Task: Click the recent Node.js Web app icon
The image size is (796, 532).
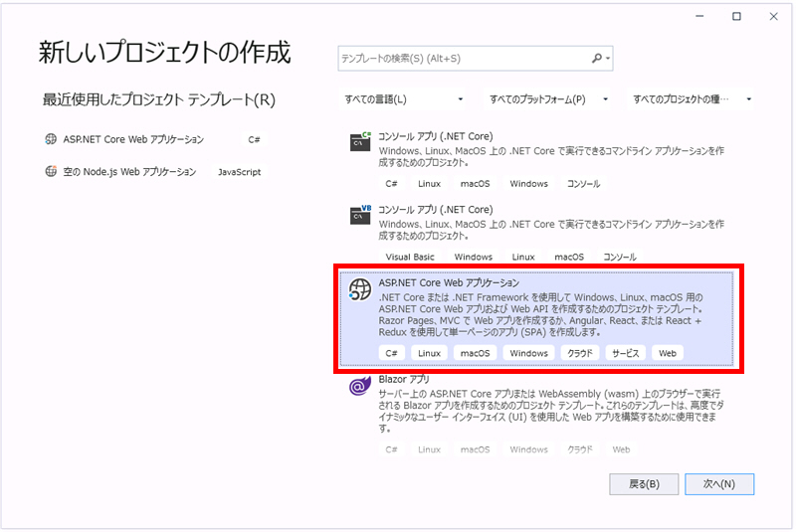Action: [x=51, y=171]
